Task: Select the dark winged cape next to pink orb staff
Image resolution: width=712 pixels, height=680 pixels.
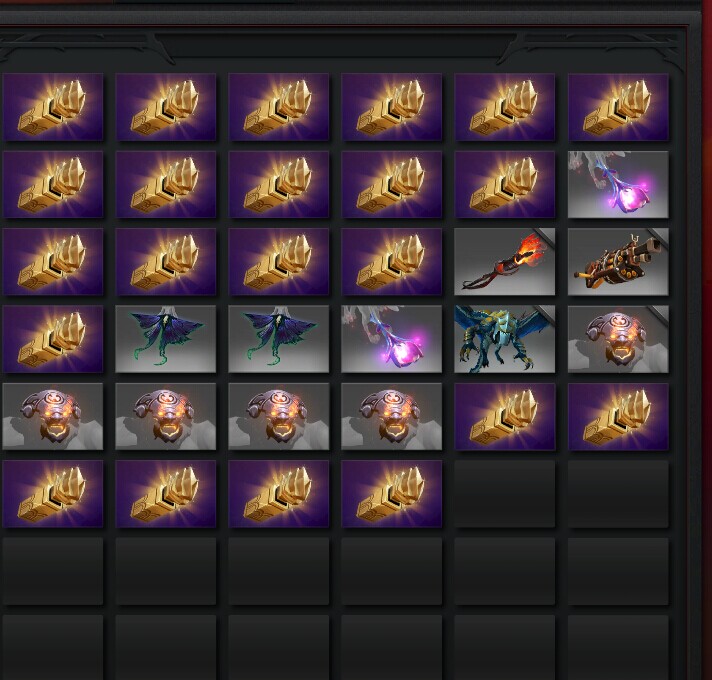Action: pos(278,339)
